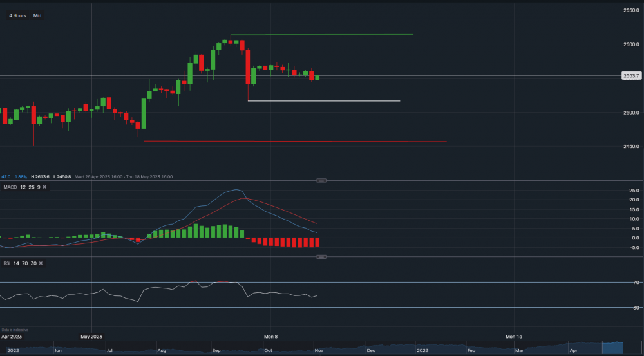Open the 4 Hours timeframe selector
The height and width of the screenshot is (356, 644).
coord(17,15)
